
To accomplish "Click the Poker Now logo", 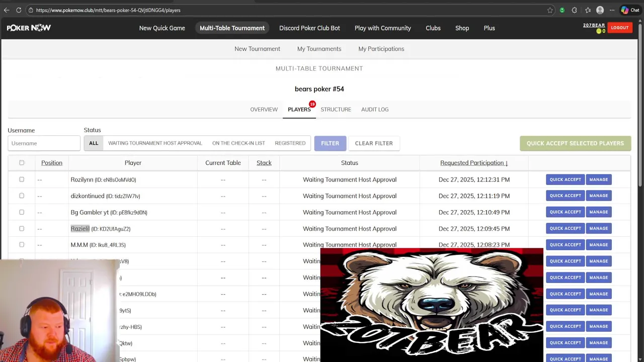I will point(29,28).
